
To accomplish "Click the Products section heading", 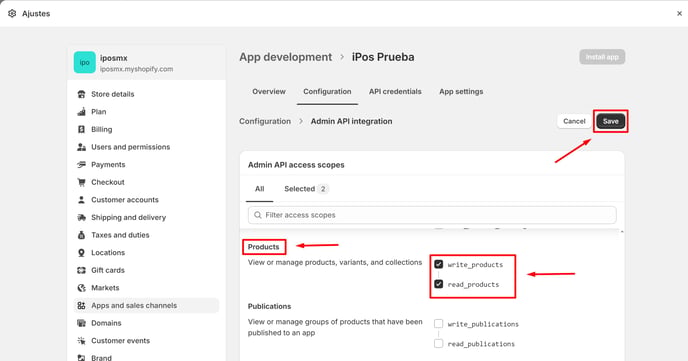I will (263, 247).
